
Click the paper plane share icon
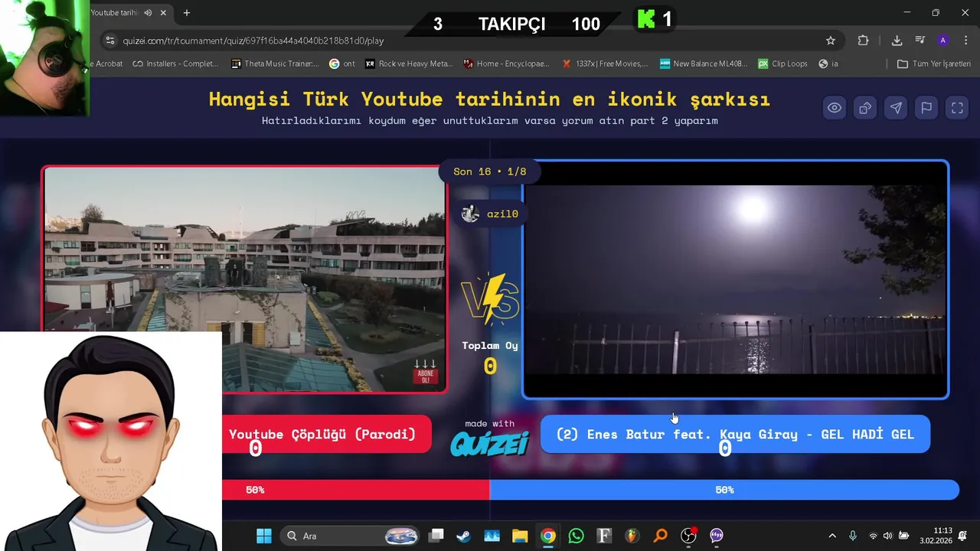point(896,108)
